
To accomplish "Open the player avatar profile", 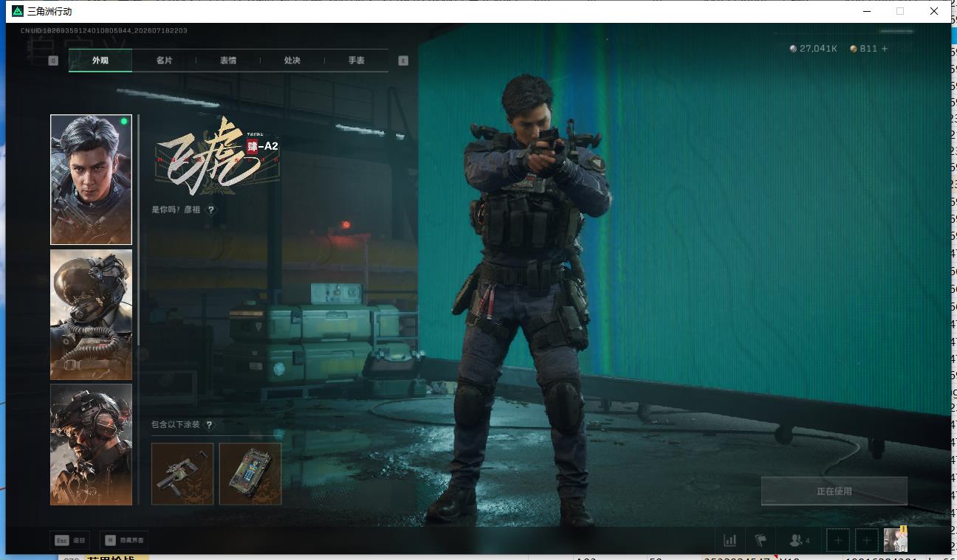I will click(896, 540).
